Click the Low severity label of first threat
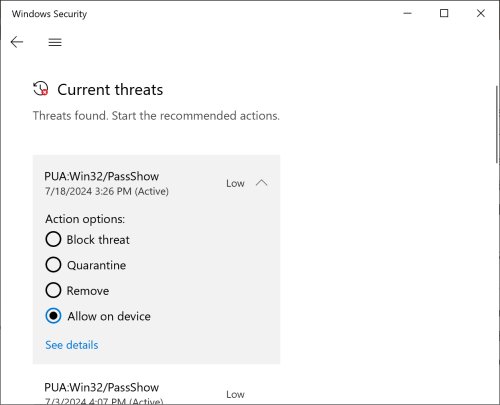 (235, 183)
